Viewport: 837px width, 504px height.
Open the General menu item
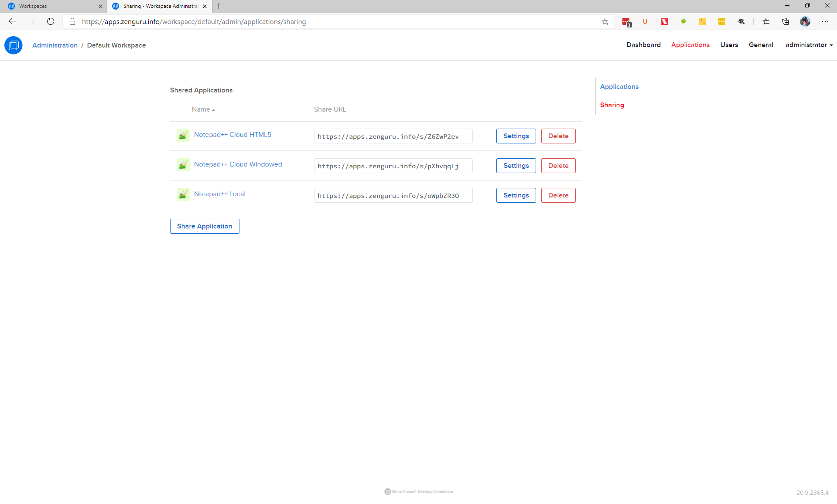tap(761, 45)
